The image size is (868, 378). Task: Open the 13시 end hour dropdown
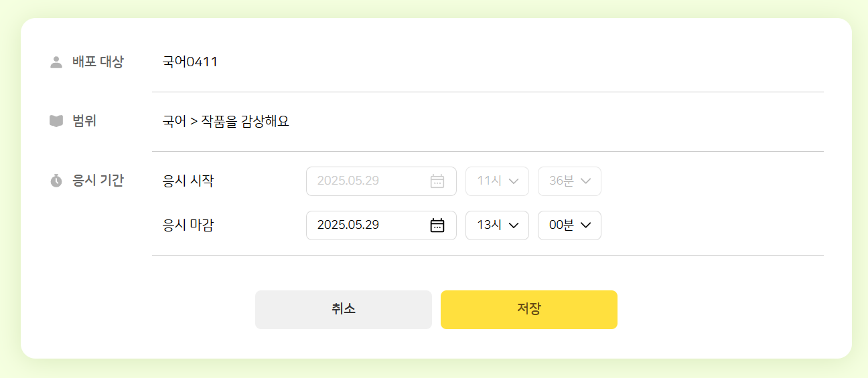497,225
